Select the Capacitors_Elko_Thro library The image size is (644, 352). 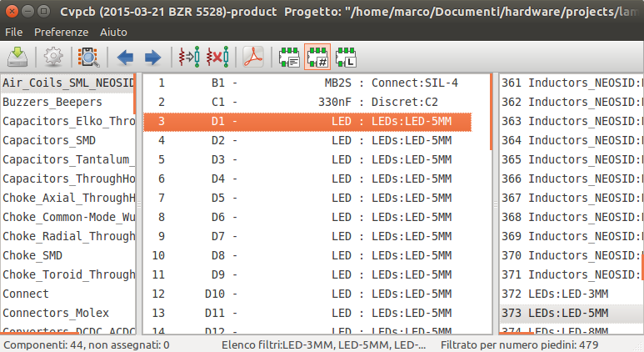click(67, 121)
